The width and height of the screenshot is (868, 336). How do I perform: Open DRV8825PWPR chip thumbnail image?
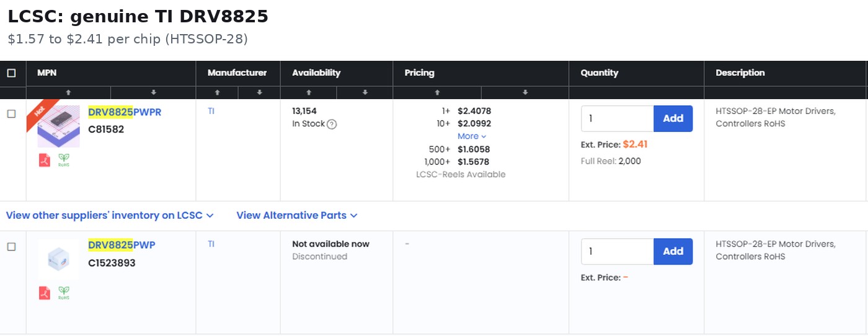[59, 126]
